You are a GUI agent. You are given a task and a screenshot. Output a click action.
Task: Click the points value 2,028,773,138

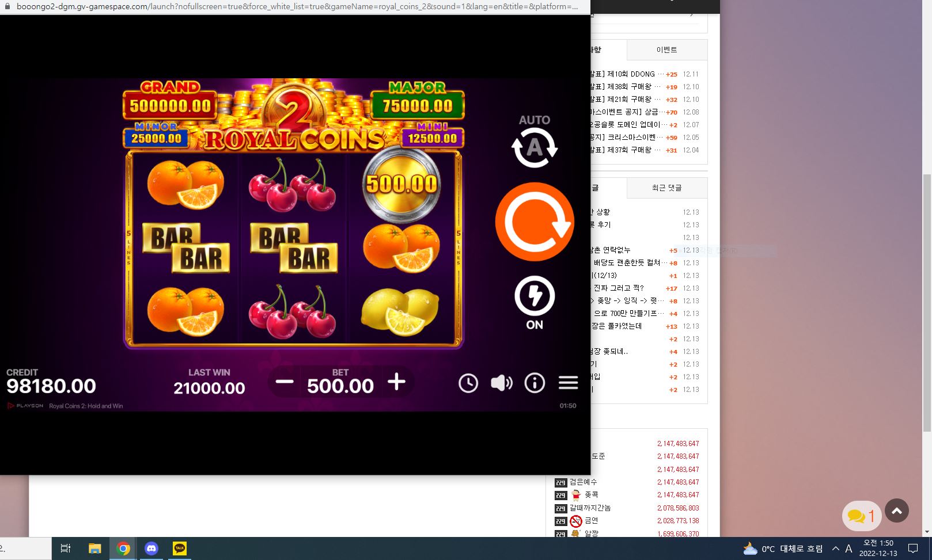coord(678,521)
